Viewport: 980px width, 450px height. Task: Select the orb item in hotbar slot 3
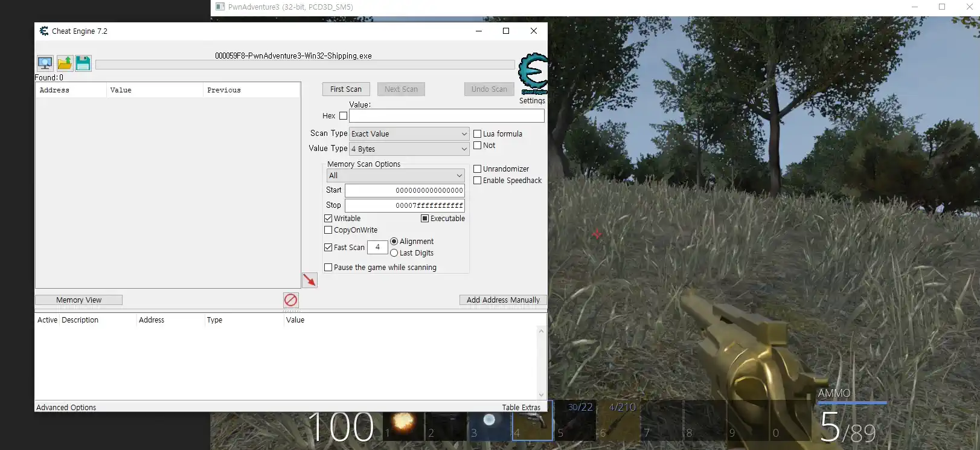[489, 421]
